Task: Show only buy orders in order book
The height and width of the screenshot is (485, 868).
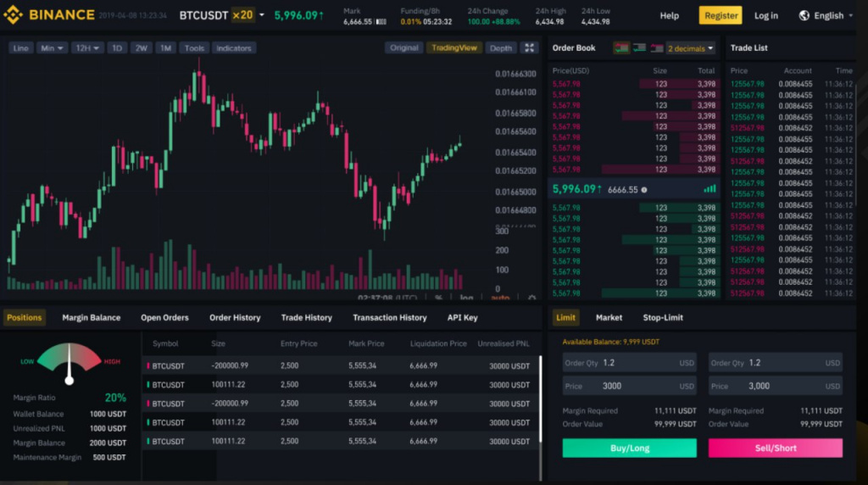Action: pos(639,48)
